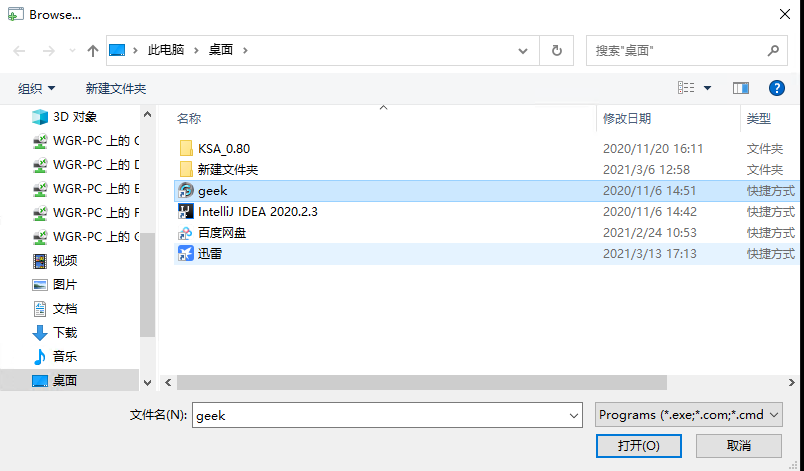Click the geek shortcut icon

coord(185,190)
